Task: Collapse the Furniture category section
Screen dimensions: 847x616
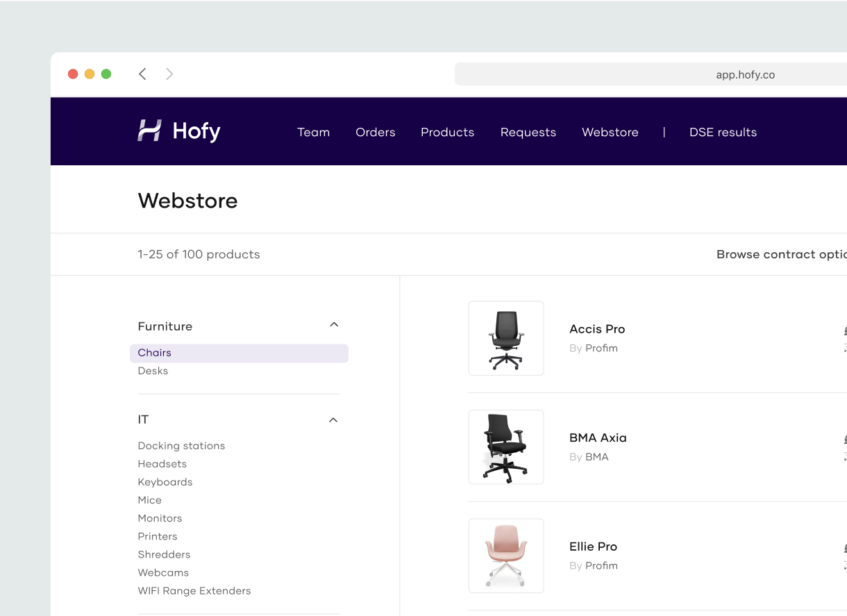Action: point(334,325)
